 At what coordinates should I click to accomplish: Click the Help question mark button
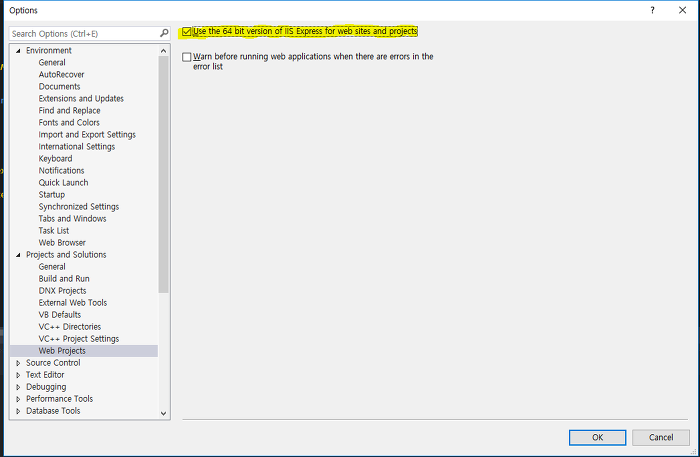(x=652, y=10)
